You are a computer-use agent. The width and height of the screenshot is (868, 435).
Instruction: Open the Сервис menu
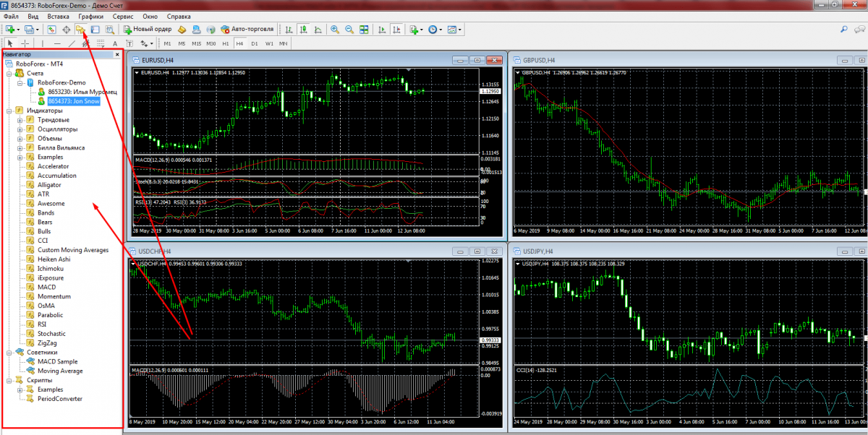[123, 16]
